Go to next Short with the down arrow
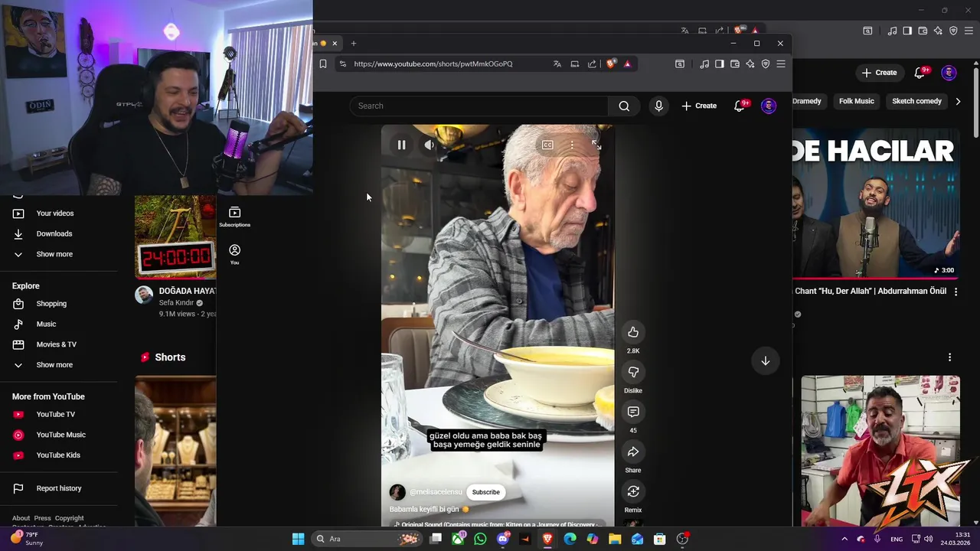 pyautogui.click(x=765, y=360)
